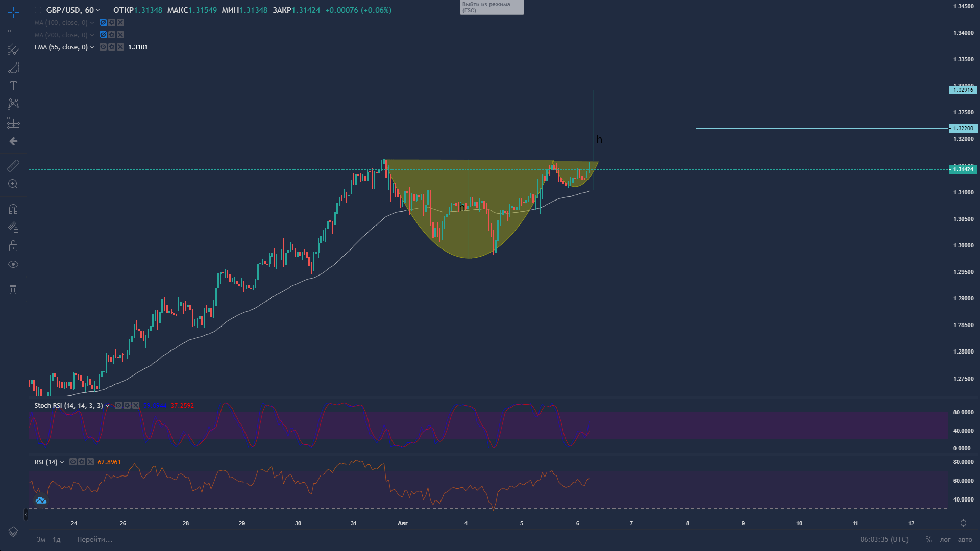Click the change value +0.00076 (+0.06%)
This screenshot has width=980, height=551.
tap(358, 10)
